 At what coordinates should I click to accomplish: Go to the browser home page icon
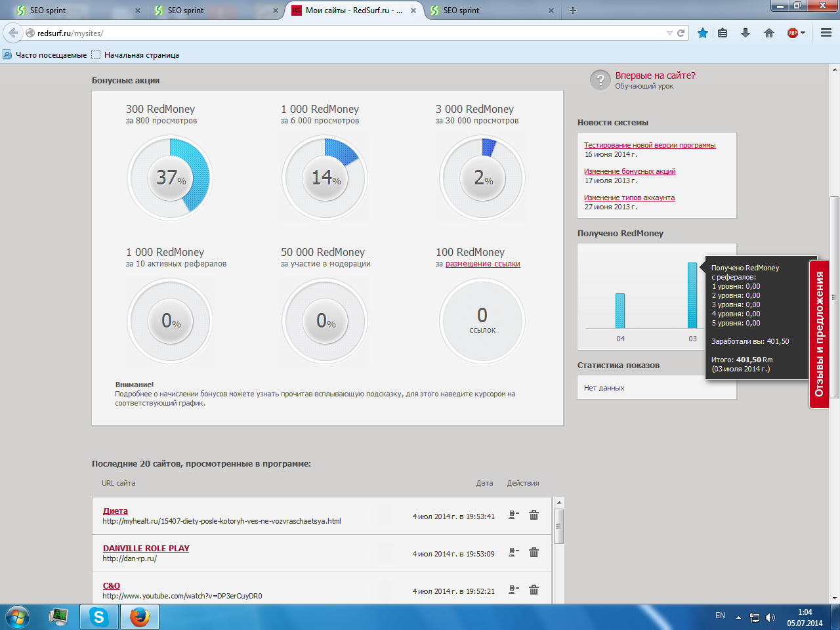[x=769, y=33]
